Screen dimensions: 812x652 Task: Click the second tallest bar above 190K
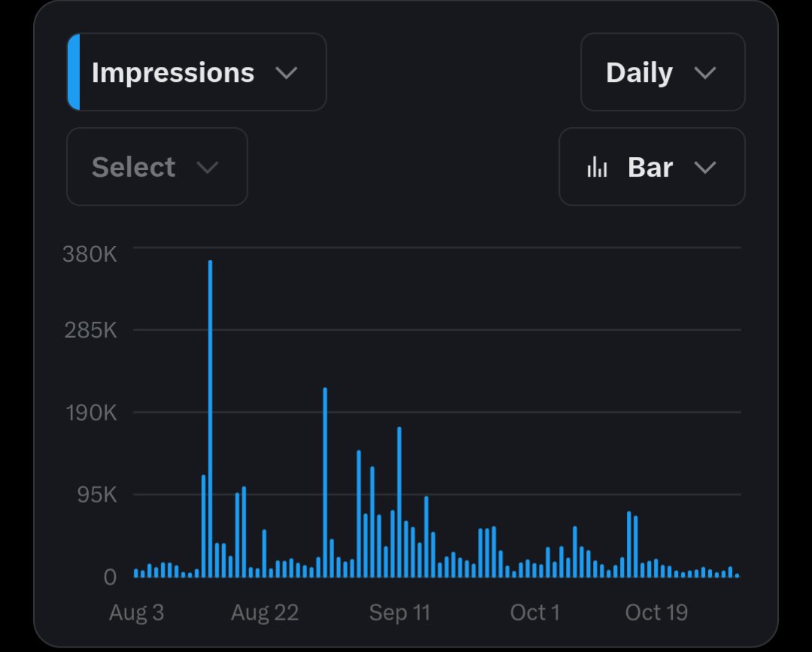coord(325,482)
